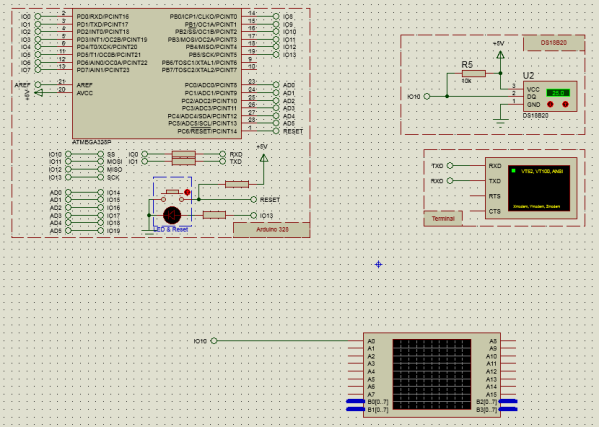
Task: Select the terminal's TXD input terminal
Action: point(450,165)
